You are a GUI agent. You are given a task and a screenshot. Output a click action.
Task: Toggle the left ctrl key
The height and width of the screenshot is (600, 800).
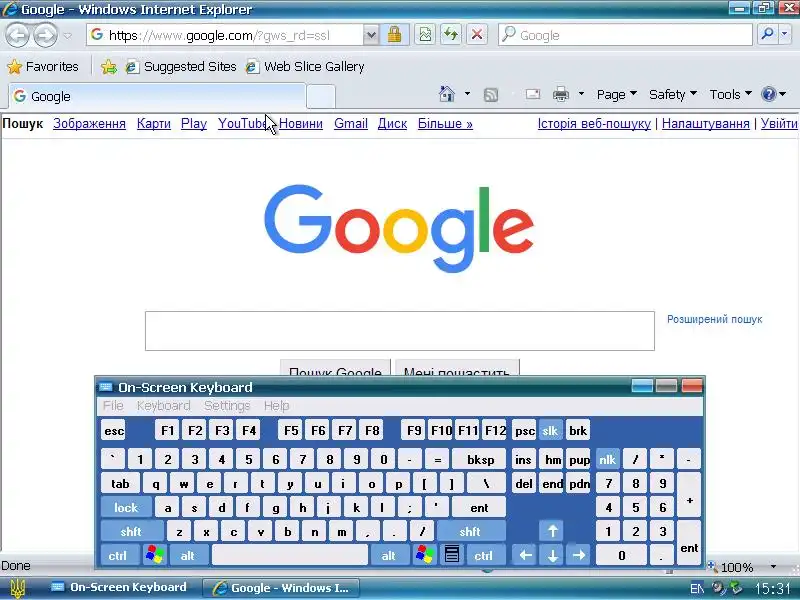(x=118, y=556)
